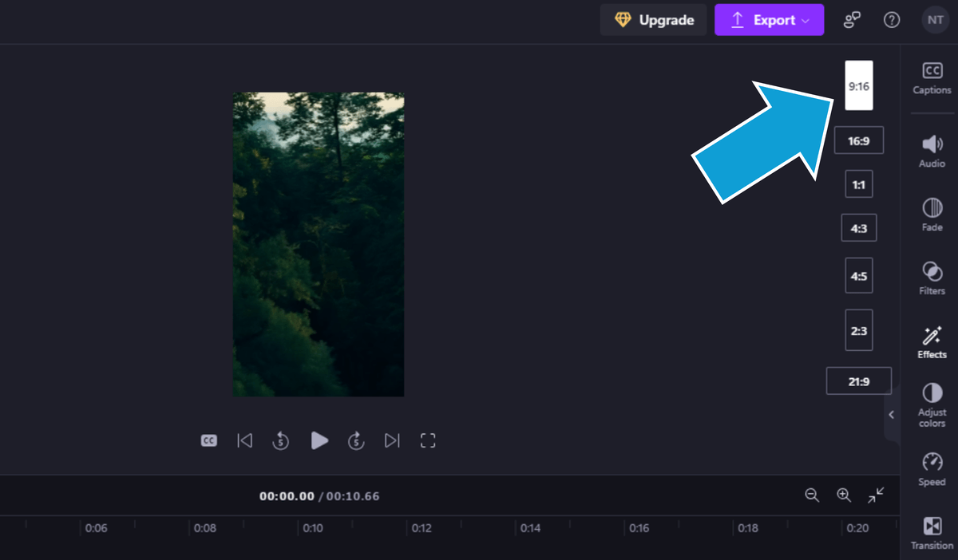Image resolution: width=958 pixels, height=560 pixels.
Task: Open the Captions panel
Action: pyautogui.click(x=931, y=78)
